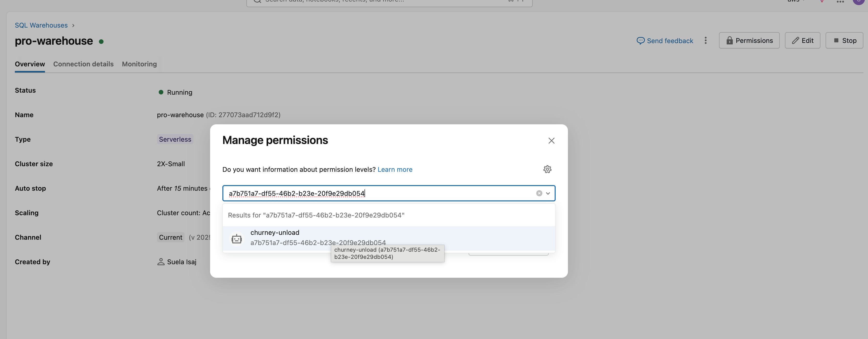Select the Overview tab
Screen dimensions: 868x339
point(30,64)
